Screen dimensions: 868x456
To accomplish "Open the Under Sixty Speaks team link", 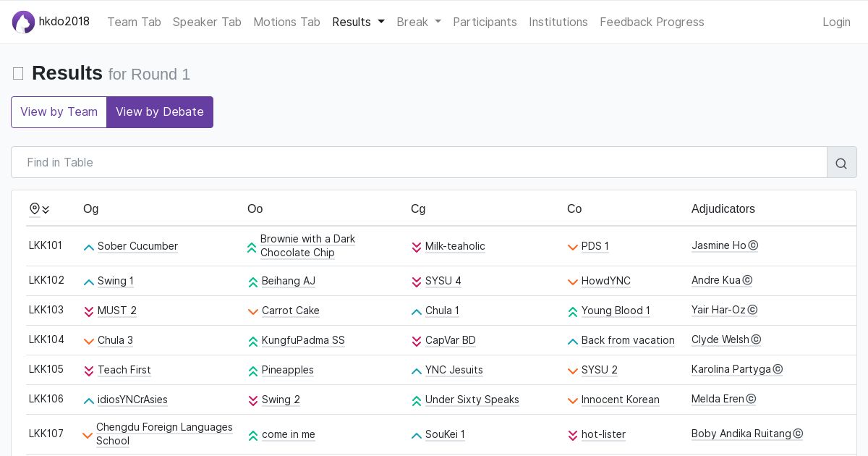I will coord(472,400).
